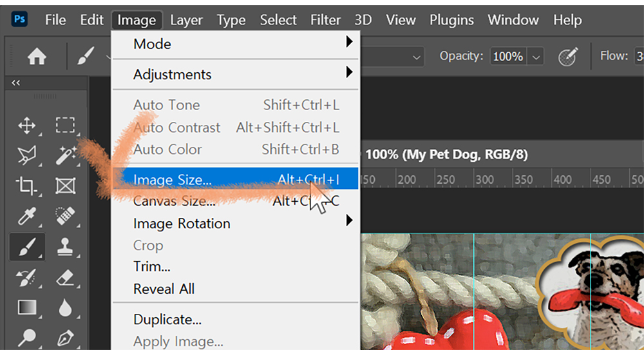
Task: Open blend mode dropdown in options bar
Action: [417, 57]
